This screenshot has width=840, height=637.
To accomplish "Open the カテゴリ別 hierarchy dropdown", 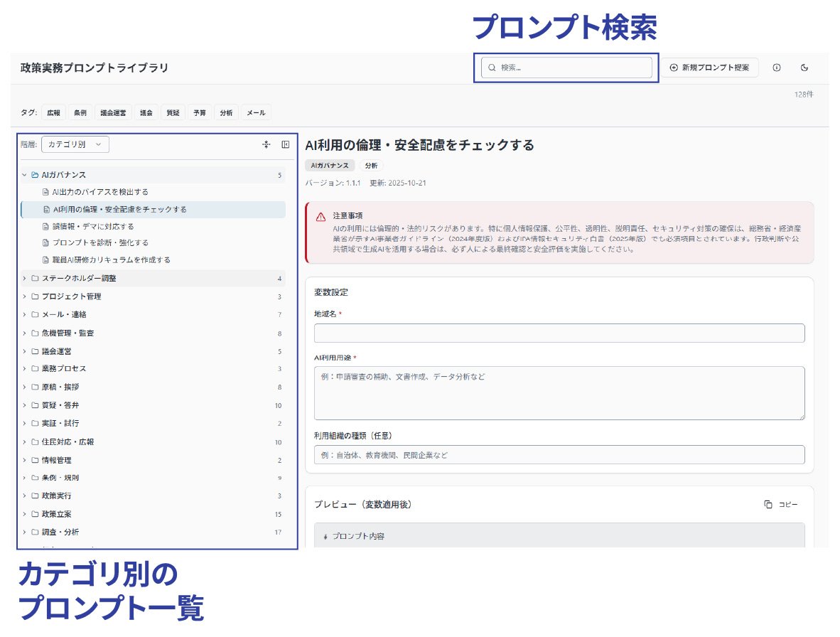I will pyautogui.click(x=75, y=144).
